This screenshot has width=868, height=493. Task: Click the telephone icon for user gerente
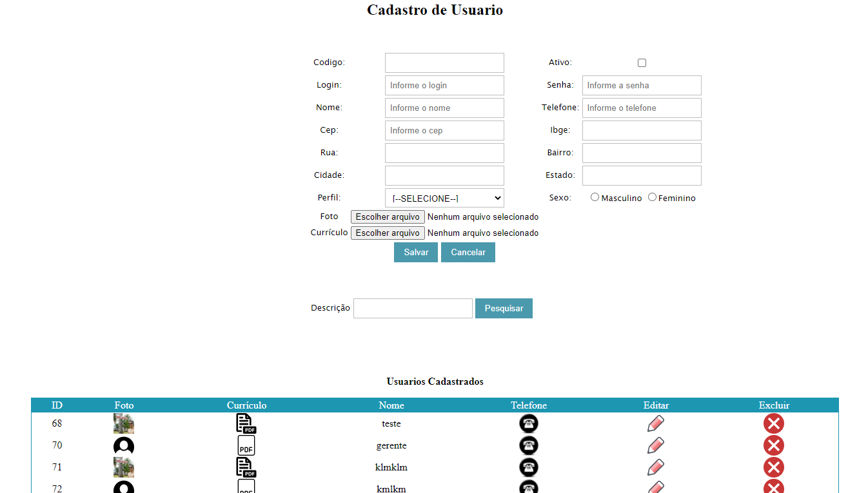pos(529,445)
